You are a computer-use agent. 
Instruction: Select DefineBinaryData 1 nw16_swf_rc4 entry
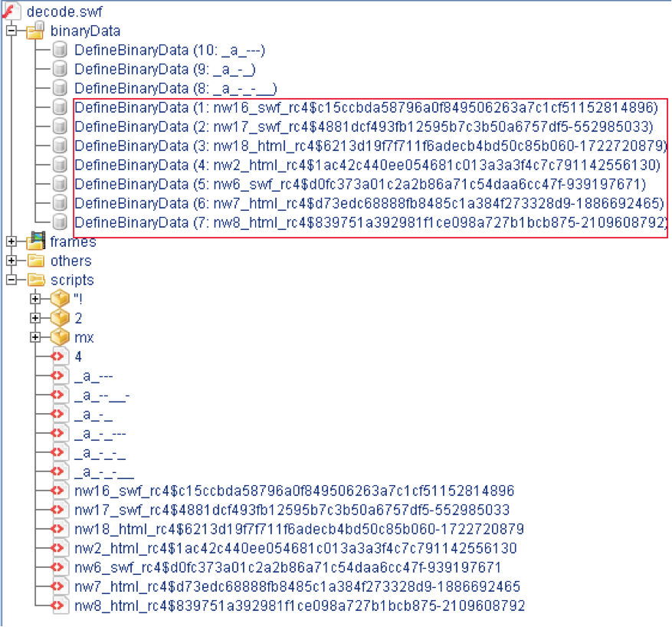(x=366, y=107)
